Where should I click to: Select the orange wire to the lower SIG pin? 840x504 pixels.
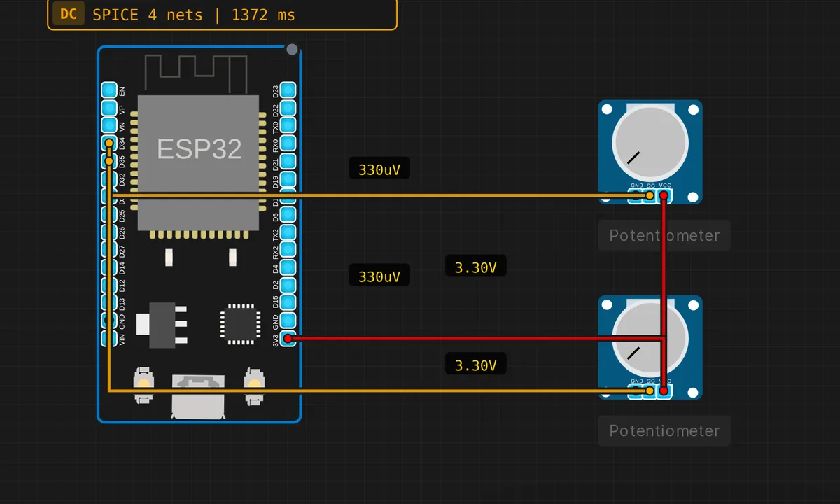click(378, 390)
